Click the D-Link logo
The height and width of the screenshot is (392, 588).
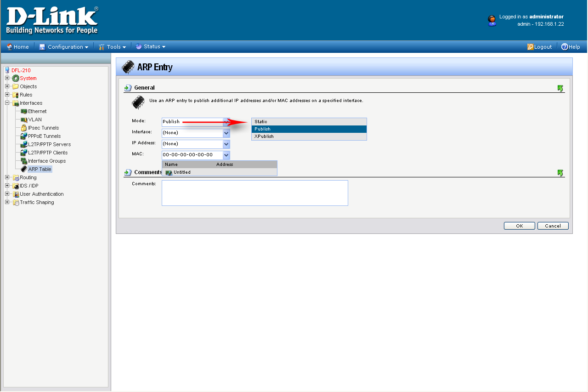[x=52, y=21]
